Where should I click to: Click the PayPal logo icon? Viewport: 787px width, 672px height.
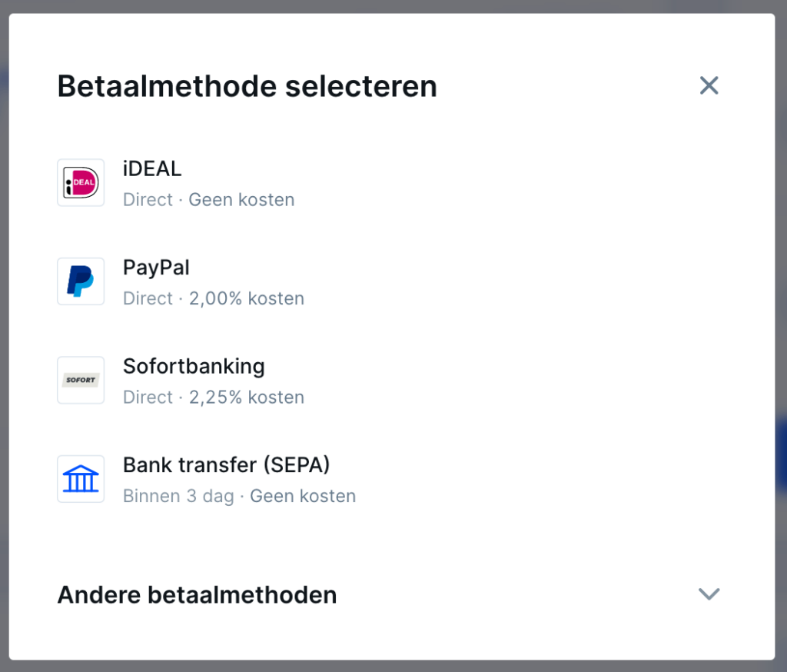[80, 281]
